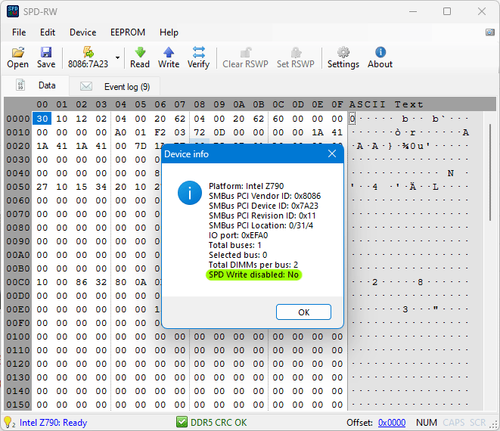Click the light bulb status icon
The height and width of the screenshot is (431, 500).
pyautogui.click(x=8, y=422)
